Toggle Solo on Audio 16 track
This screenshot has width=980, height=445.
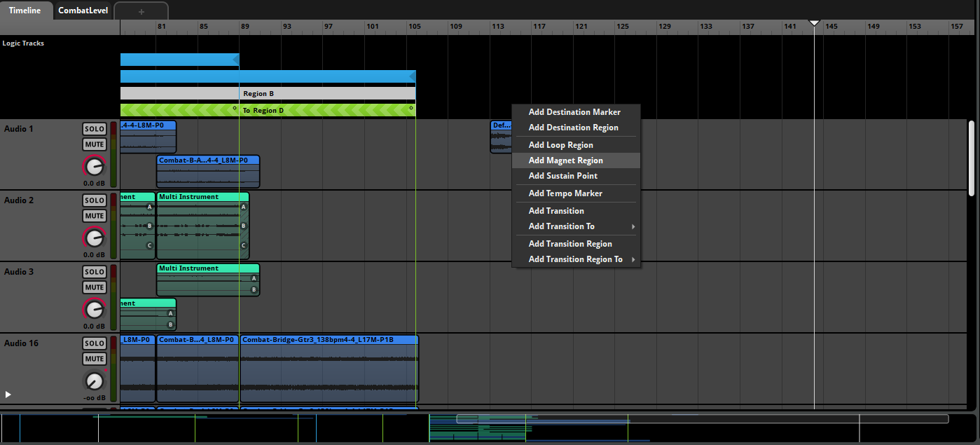click(x=95, y=343)
